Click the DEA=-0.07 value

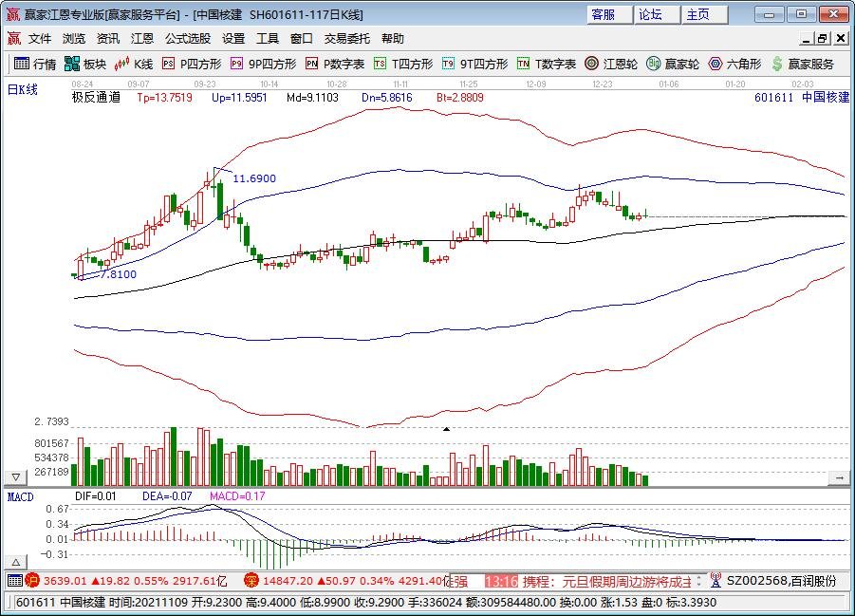click(167, 496)
